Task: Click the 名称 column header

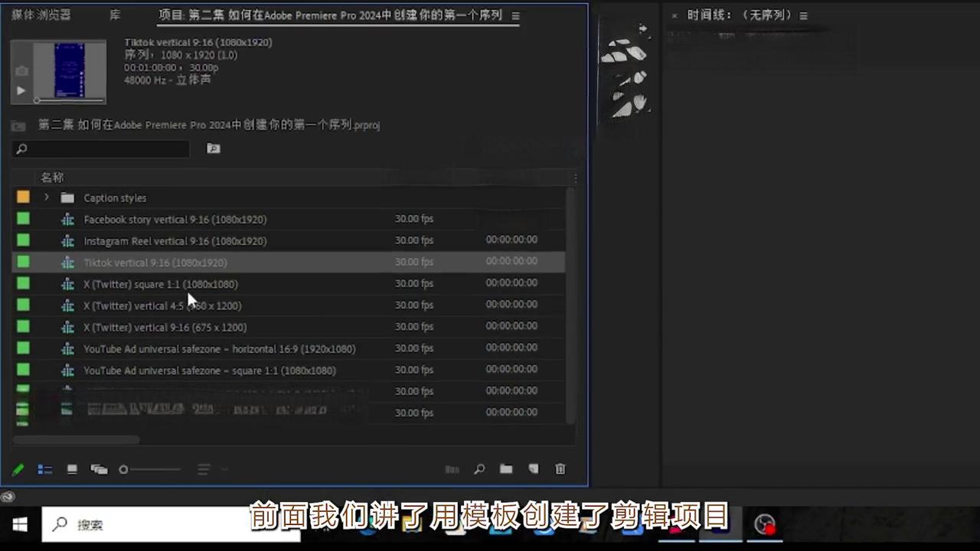Action: 52,178
